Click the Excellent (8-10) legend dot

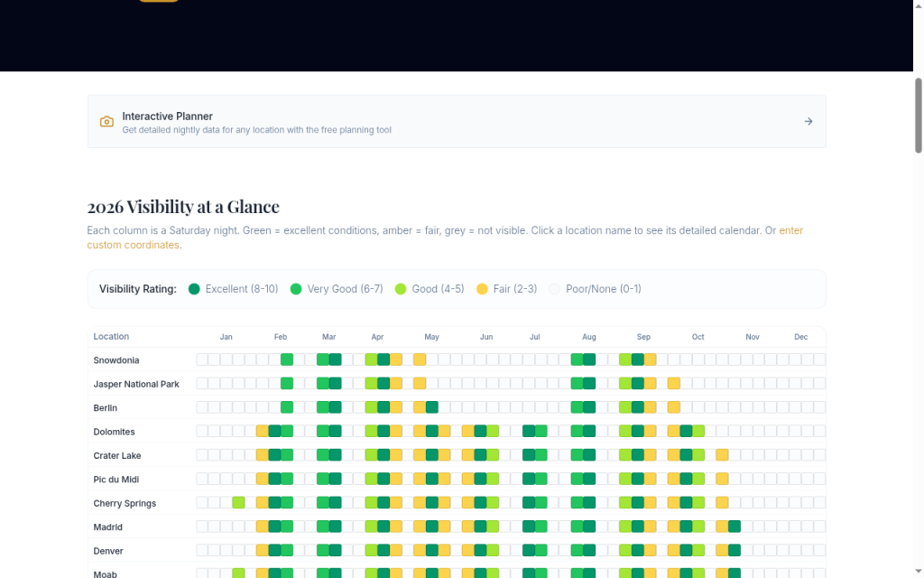[195, 289]
